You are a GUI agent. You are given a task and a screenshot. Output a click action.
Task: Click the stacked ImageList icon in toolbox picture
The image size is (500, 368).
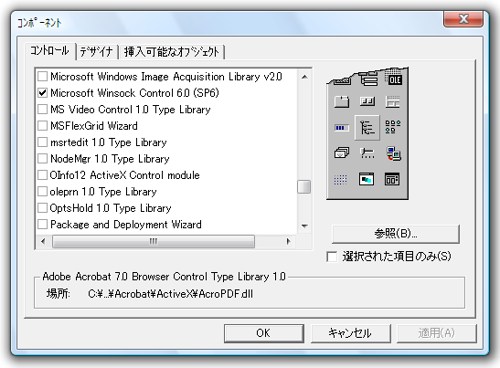coord(341,153)
